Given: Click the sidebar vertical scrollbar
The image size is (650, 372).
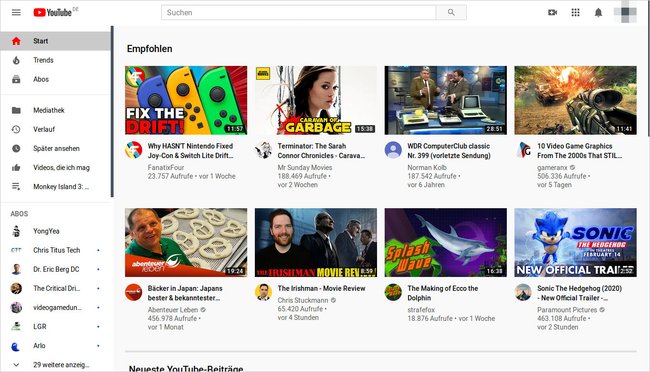Looking at the screenshot, I should [112, 111].
